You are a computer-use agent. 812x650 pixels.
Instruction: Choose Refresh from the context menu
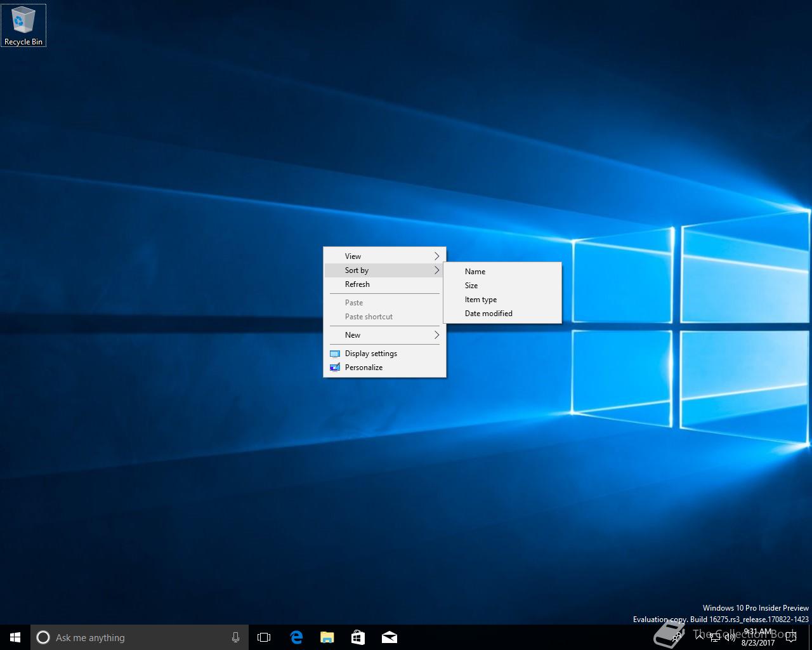point(384,284)
